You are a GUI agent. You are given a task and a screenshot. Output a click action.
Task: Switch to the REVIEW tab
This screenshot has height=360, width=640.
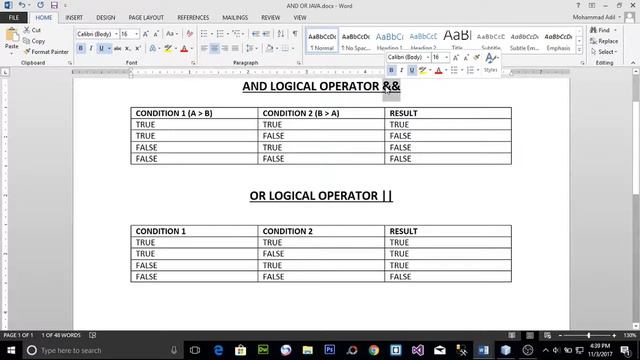click(271, 18)
